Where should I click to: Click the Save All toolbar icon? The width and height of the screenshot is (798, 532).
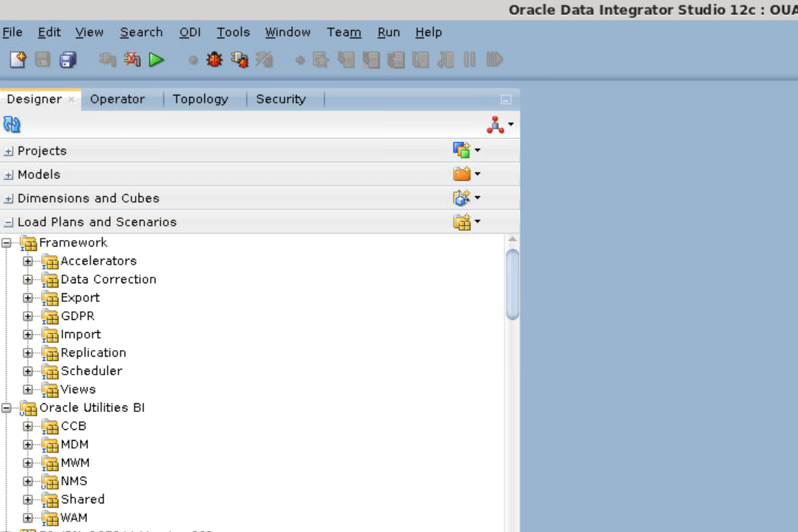pos(67,60)
